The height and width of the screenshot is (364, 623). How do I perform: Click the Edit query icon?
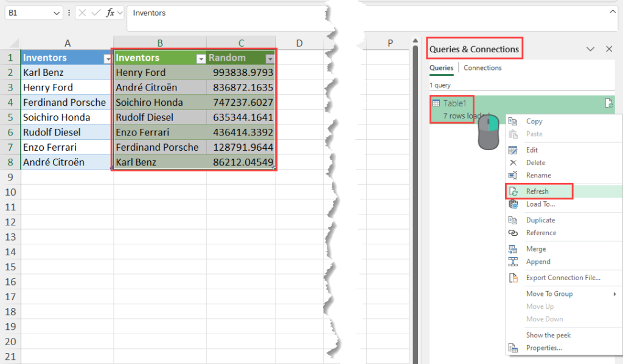pos(513,150)
